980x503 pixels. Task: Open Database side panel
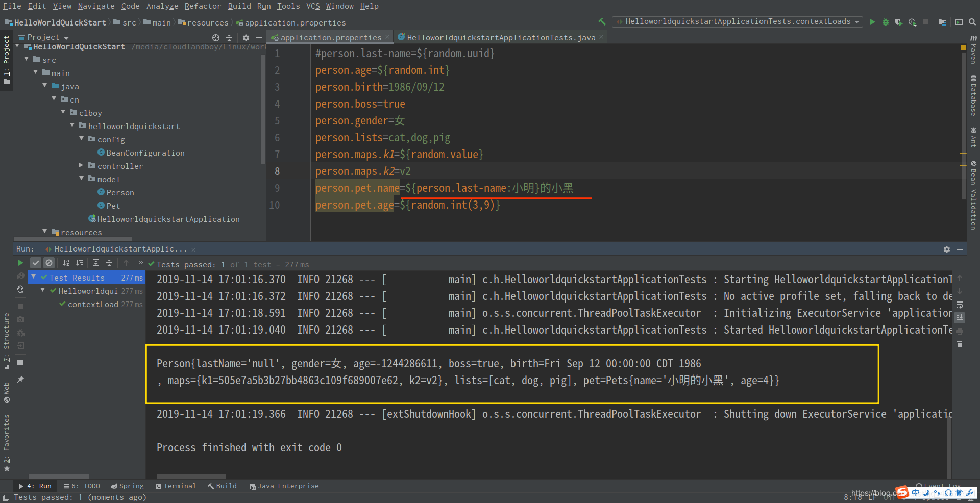pos(973,96)
